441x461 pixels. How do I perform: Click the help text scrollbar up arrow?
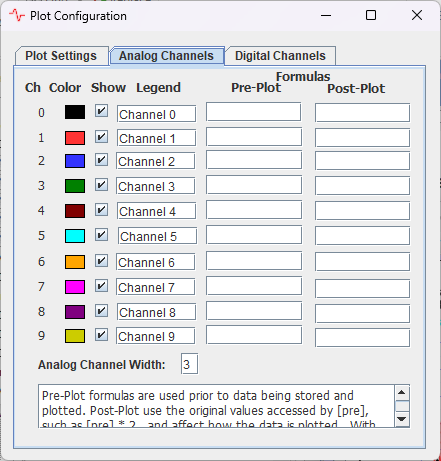pyautogui.click(x=402, y=392)
